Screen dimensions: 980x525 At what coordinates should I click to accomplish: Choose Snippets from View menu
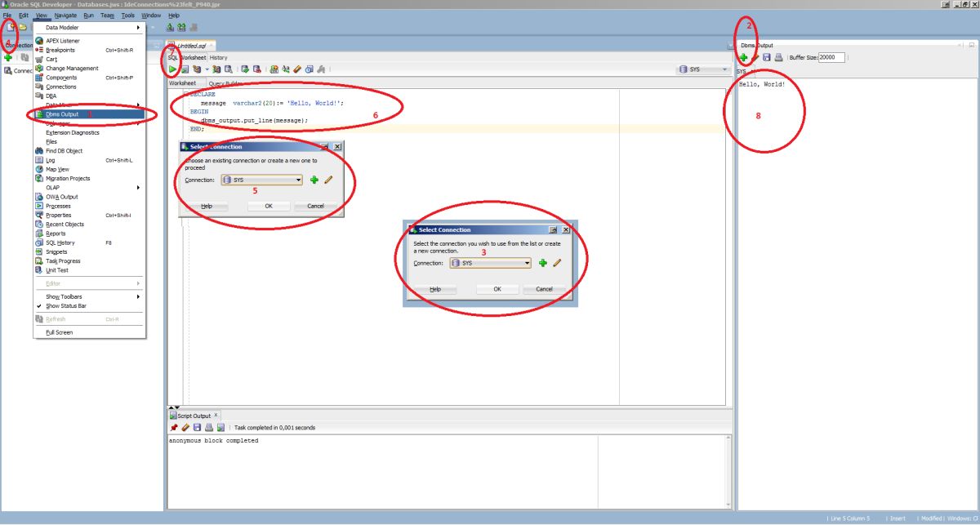(89, 251)
